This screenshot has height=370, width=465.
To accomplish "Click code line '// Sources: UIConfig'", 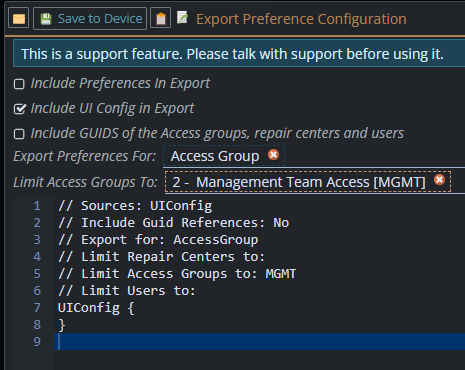I will click(135, 206).
